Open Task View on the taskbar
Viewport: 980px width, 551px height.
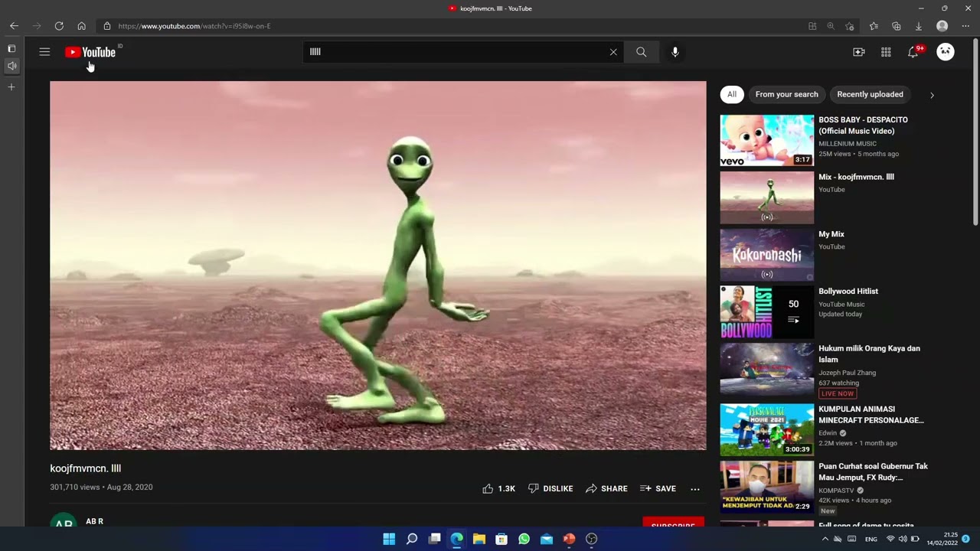coord(434,539)
